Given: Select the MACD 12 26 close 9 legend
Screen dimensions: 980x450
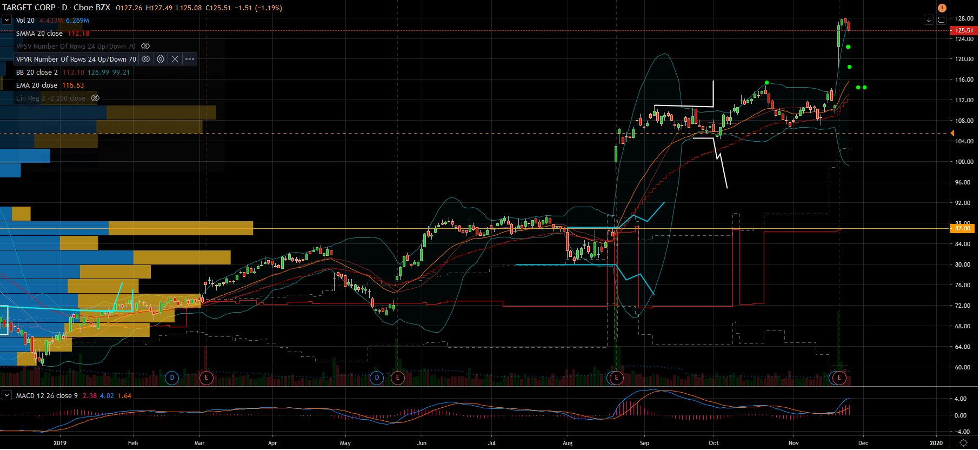Looking at the screenshot, I should coord(47,395).
